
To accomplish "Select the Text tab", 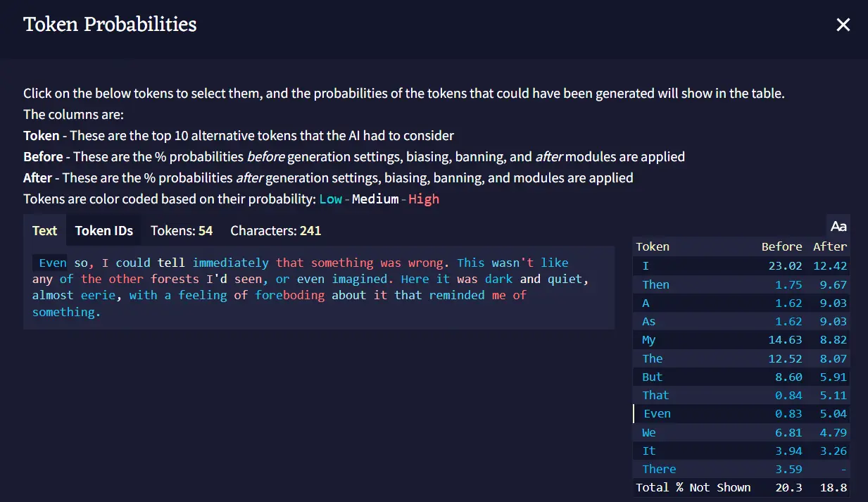I will click(x=45, y=230).
